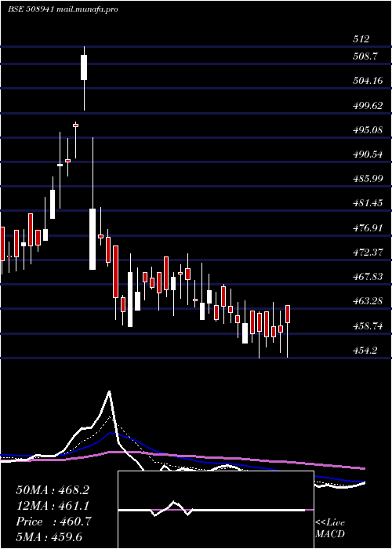
Task: Click the tallest white candle near 508.7
Action: (x=84, y=67)
